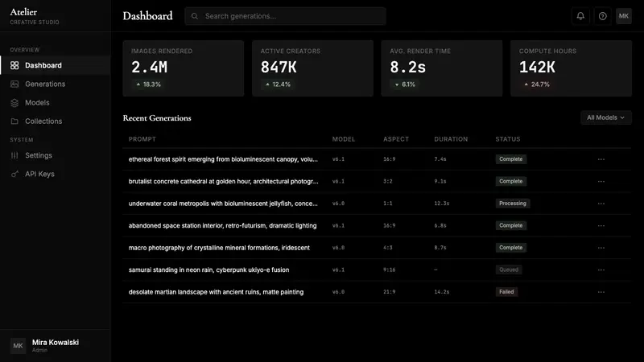
Task: Click the API Keys key icon
Action: pyautogui.click(x=14, y=174)
